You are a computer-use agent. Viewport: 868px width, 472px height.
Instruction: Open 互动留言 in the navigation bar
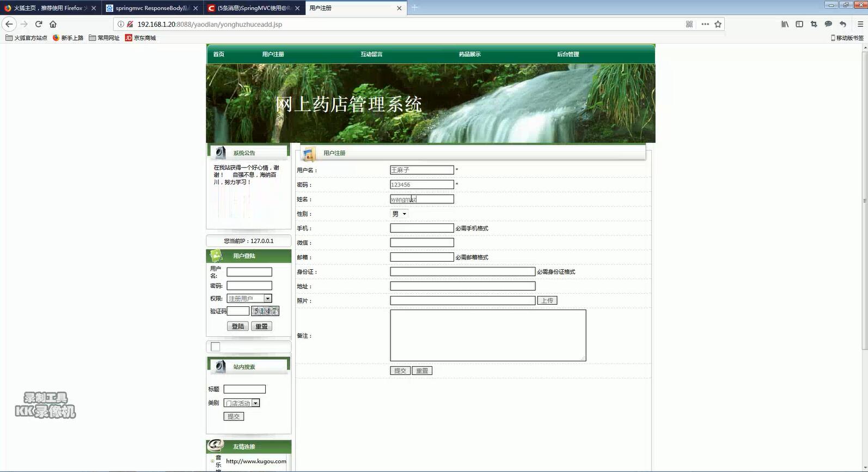pyautogui.click(x=371, y=54)
